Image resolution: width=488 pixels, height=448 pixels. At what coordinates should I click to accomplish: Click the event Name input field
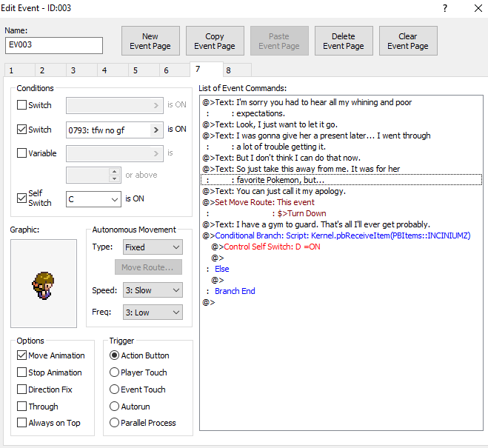[x=54, y=45]
